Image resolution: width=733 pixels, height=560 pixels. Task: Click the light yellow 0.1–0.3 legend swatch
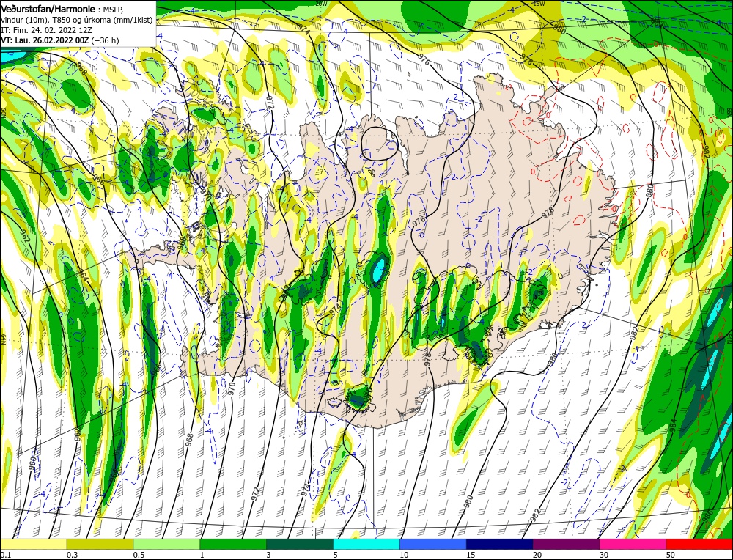[x=33, y=544]
